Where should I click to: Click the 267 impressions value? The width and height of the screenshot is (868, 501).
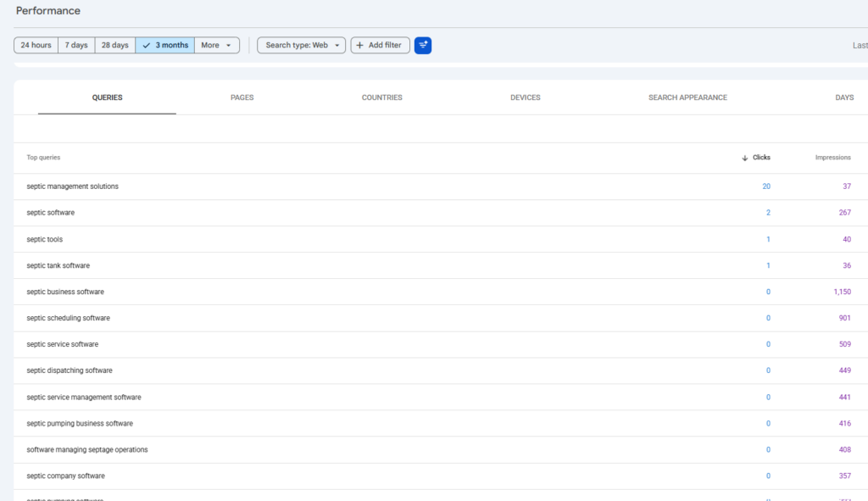(x=845, y=213)
